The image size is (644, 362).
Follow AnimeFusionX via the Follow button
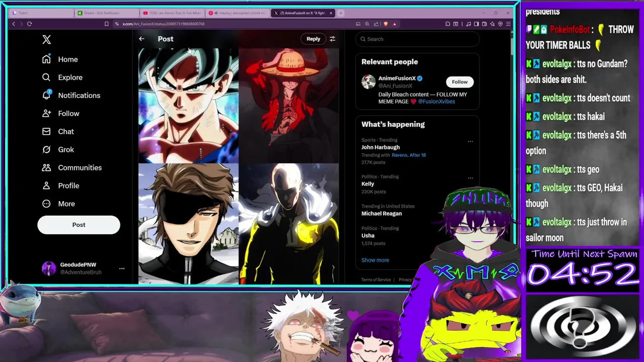pos(459,82)
